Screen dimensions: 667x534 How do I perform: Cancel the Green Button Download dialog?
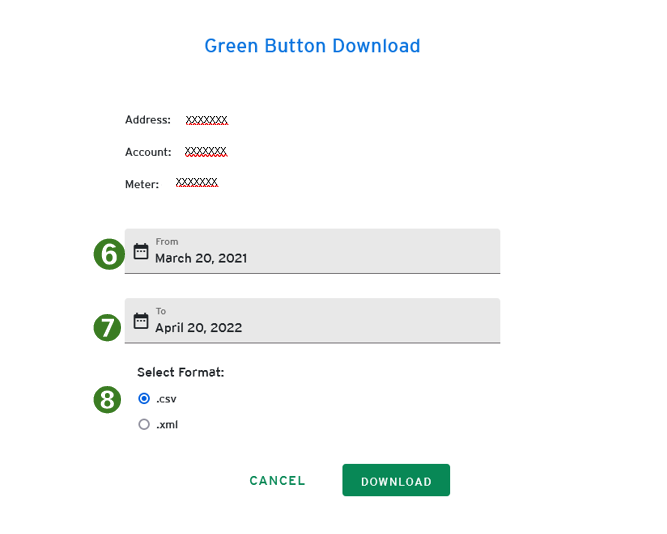point(277,481)
